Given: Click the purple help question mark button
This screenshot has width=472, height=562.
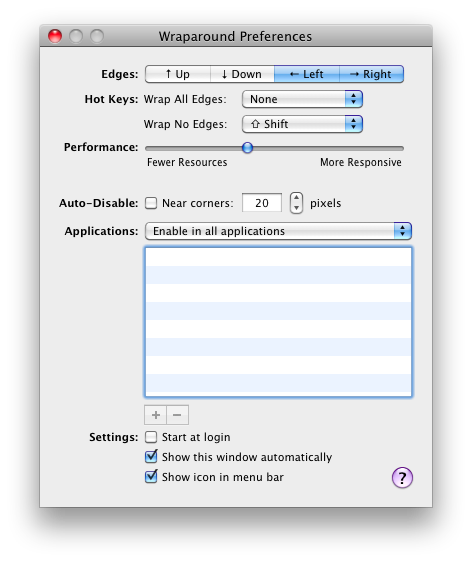Looking at the screenshot, I should click(x=402, y=477).
